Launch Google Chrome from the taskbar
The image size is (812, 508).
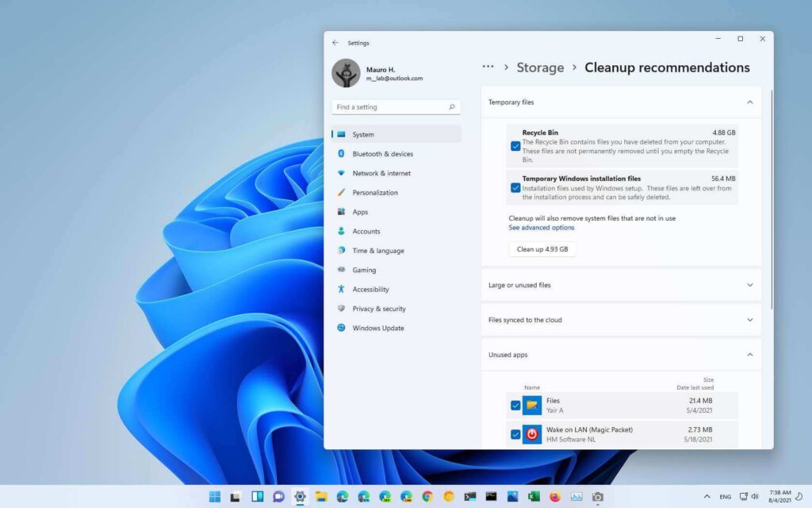pos(427,497)
